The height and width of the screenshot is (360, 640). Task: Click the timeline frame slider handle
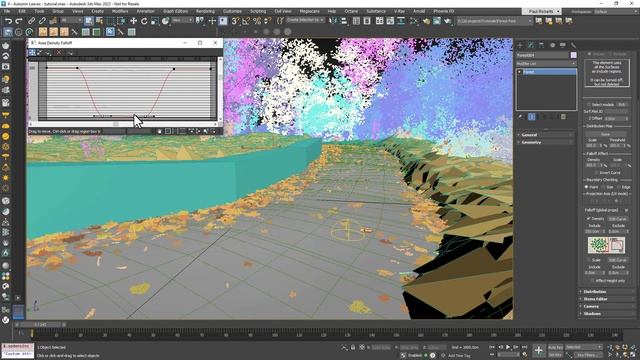(x=40, y=324)
